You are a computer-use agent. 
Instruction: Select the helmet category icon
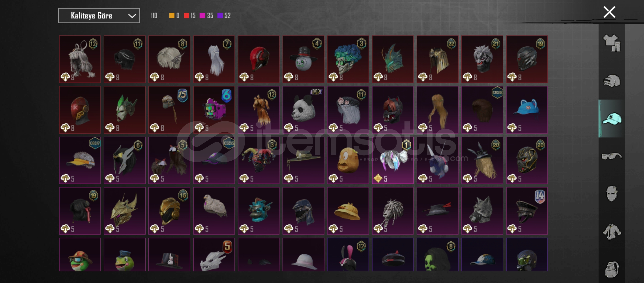[x=612, y=81]
